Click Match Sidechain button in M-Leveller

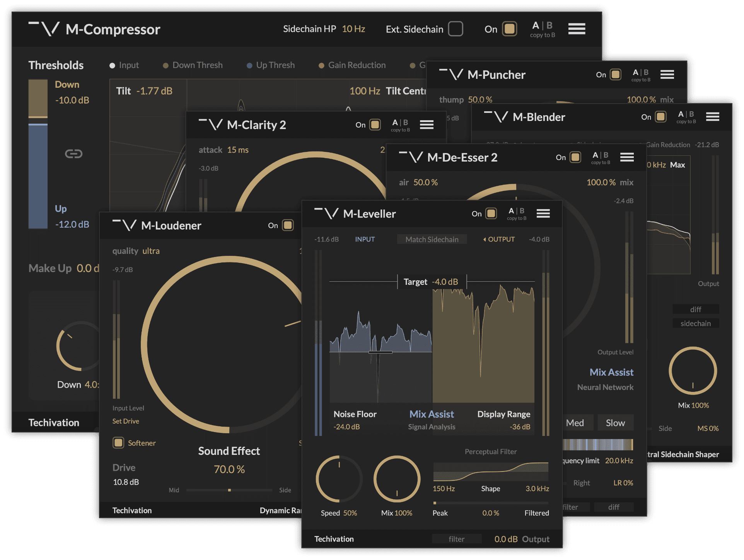click(432, 239)
